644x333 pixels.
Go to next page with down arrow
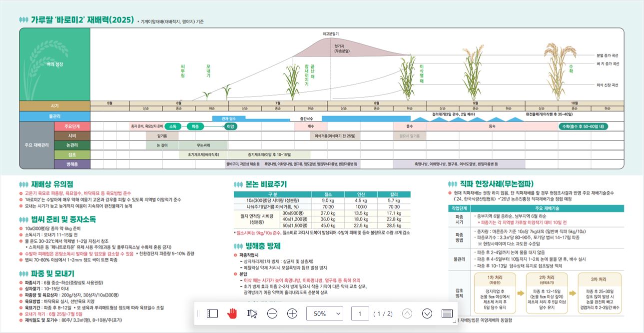[427, 313]
